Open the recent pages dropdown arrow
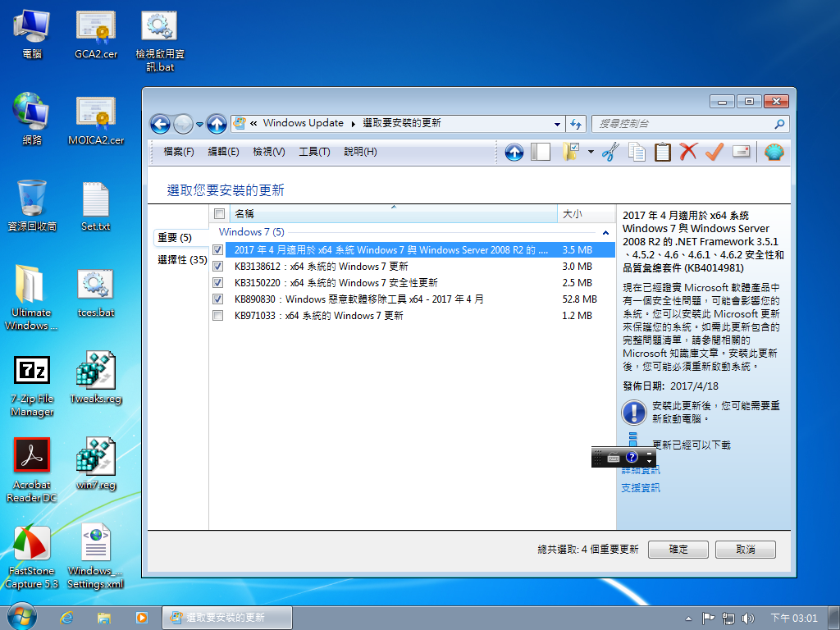This screenshot has width=840, height=630. click(x=200, y=125)
